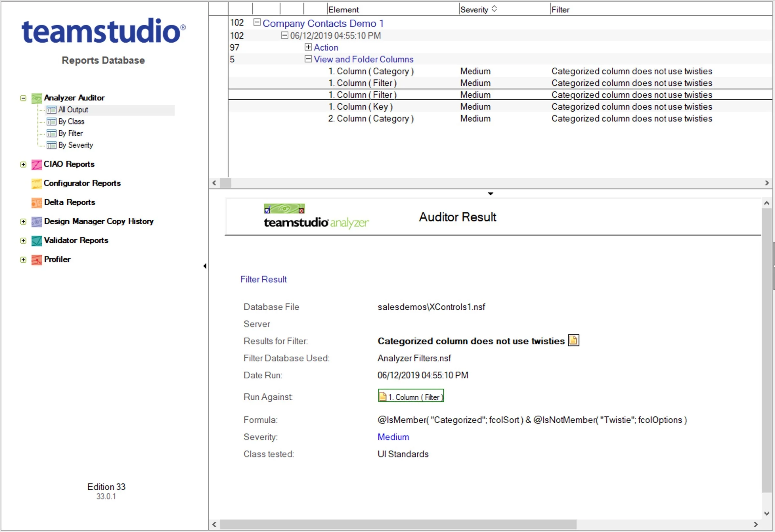Viewport: 775px width, 532px height.
Task: Collapse the Company Contacts Demo 1 category
Action: tap(257, 22)
